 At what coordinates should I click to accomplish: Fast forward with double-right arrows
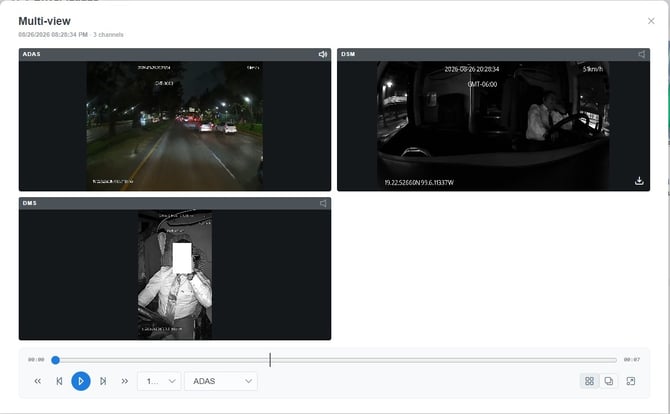[x=124, y=381]
